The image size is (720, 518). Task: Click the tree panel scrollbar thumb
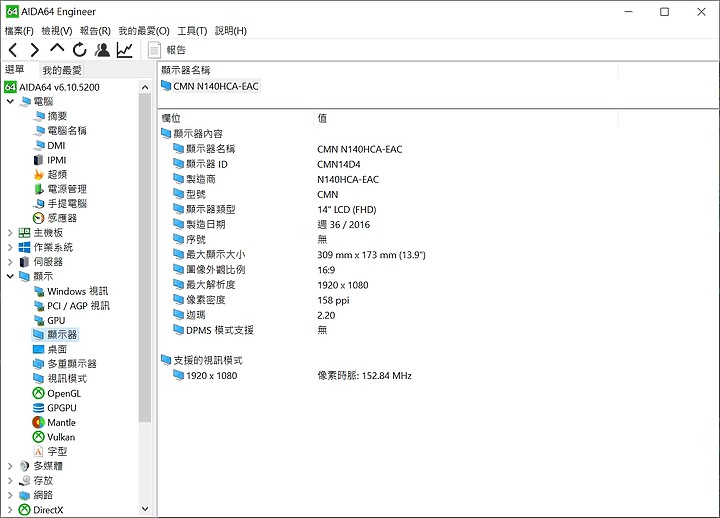(x=145, y=257)
